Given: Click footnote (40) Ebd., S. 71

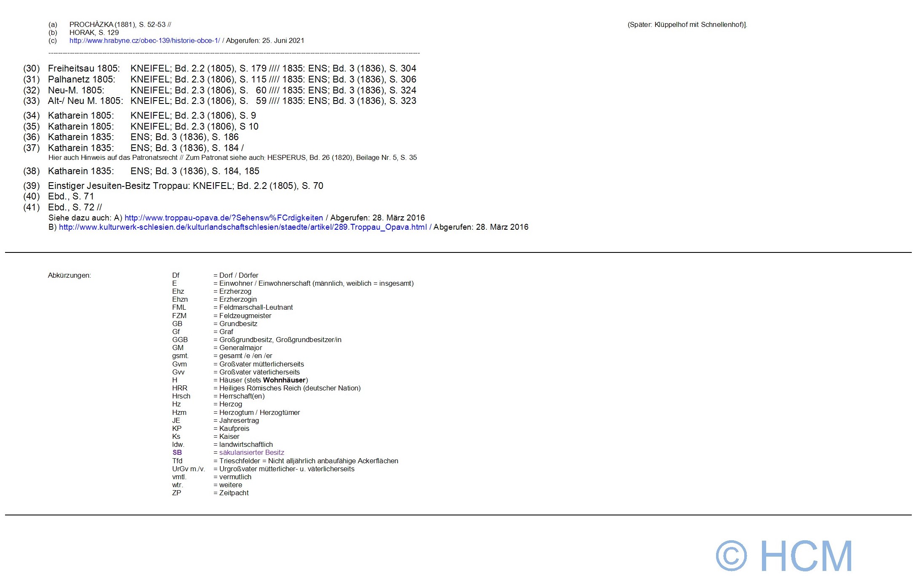Looking at the screenshot, I should [71, 196].
